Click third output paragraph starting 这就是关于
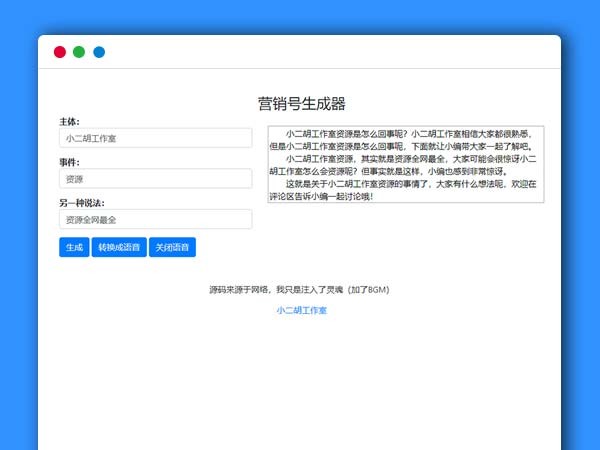Image resolution: width=600 pixels, height=450 pixels. pos(405,190)
